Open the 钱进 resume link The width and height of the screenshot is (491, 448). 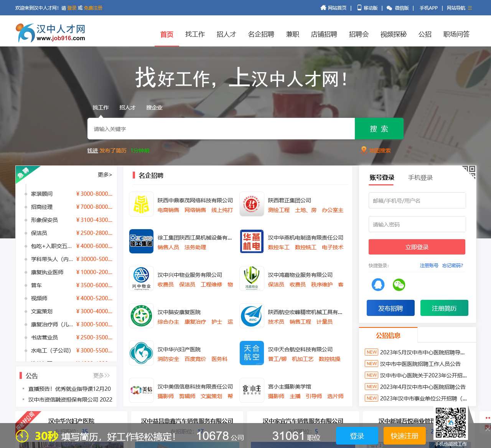coord(92,150)
